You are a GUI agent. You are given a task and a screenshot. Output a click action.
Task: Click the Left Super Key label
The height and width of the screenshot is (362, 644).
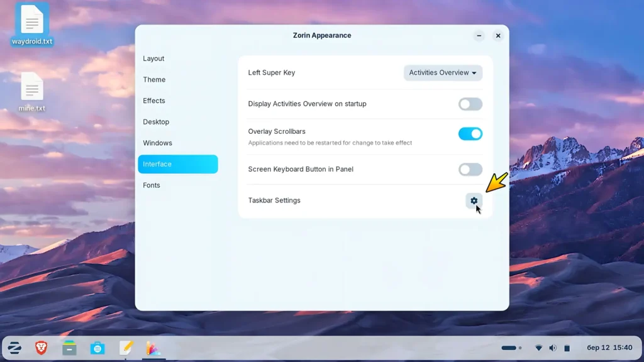coord(272,73)
